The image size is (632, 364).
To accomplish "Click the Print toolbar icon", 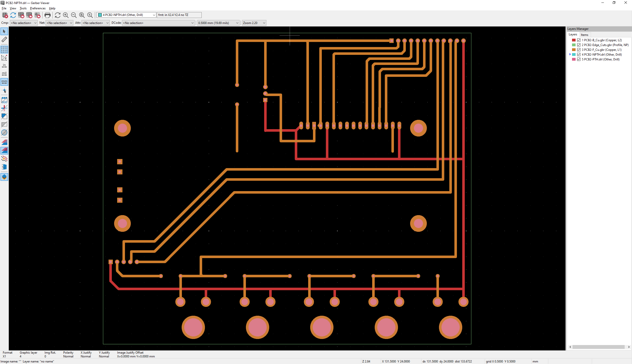I will (47, 15).
